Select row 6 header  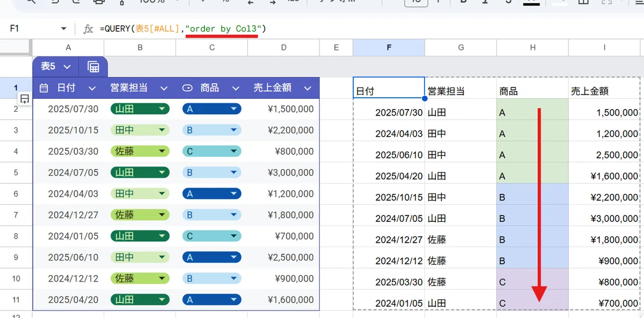[x=16, y=194]
